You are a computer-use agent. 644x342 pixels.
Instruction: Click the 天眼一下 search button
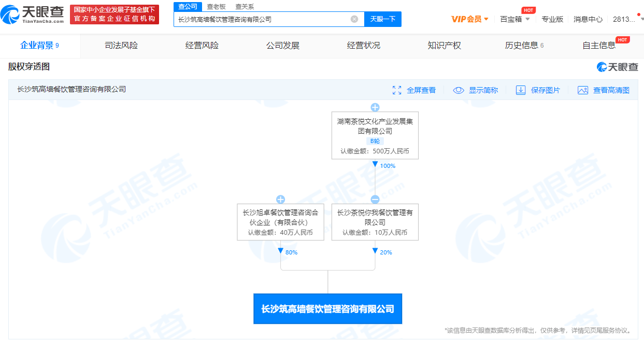pyautogui.click(x=383, y=19)
